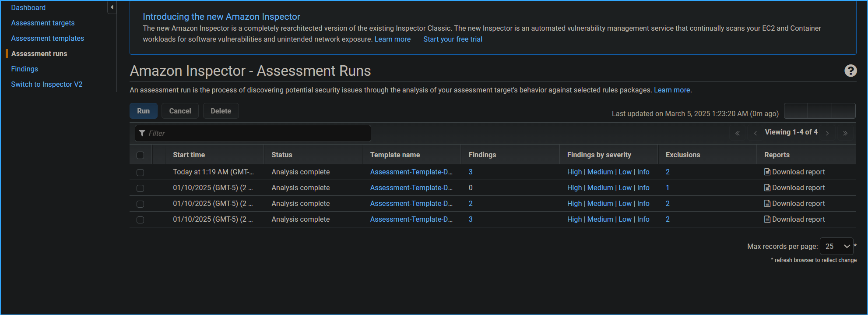This screenshot has height=315, width=868.
Task: Show High severity findings for Today's run
Action: click(574, 172)
